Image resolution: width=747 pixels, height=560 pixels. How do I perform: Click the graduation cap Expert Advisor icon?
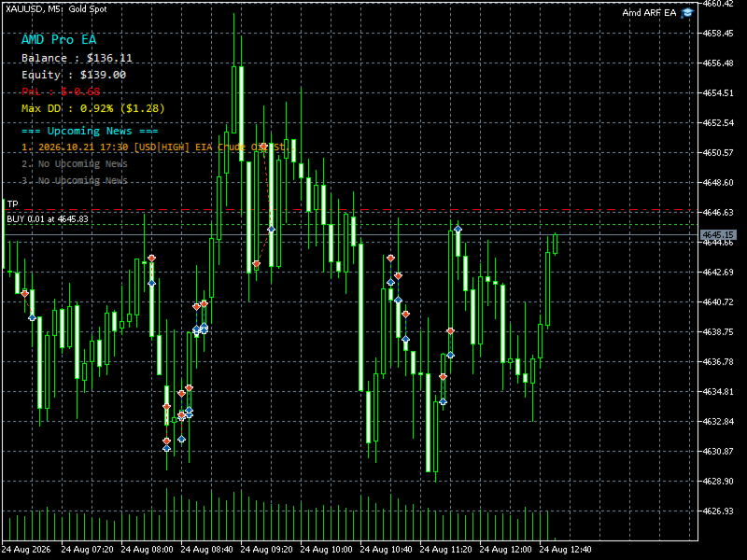[686, 13]
